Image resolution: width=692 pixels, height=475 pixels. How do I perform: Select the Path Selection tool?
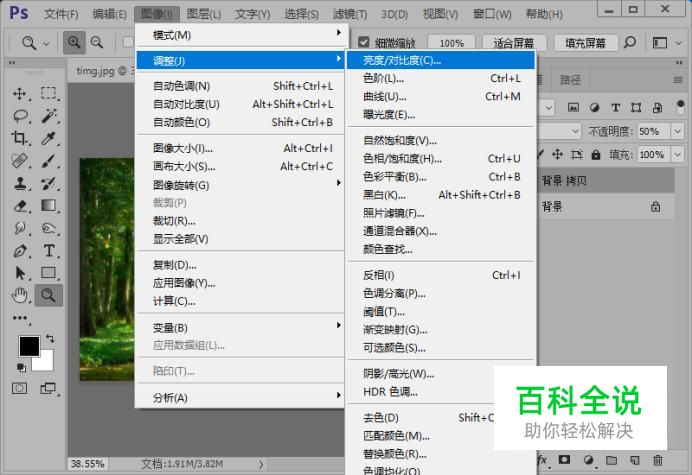point(20,273)
